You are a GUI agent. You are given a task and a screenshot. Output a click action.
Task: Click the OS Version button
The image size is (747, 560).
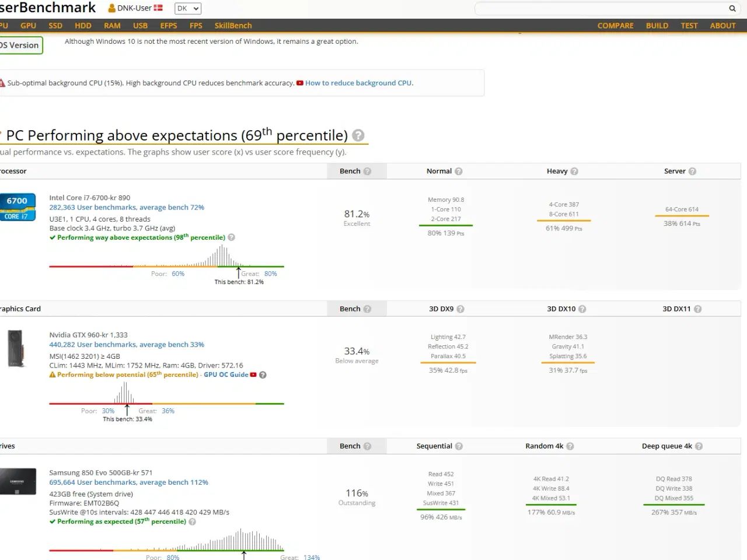coord(20,45)
